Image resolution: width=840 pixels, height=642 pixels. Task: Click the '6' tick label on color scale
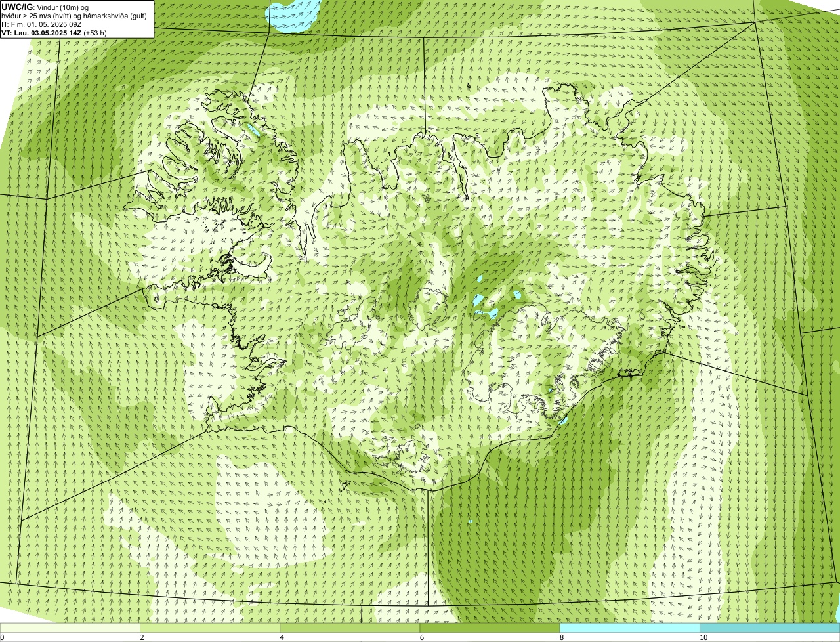[421, 637]
